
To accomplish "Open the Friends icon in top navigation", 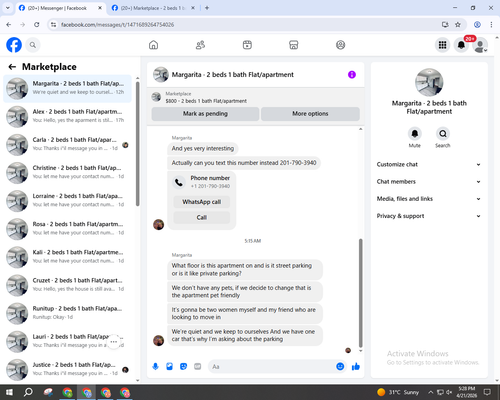I will (200, 45).
